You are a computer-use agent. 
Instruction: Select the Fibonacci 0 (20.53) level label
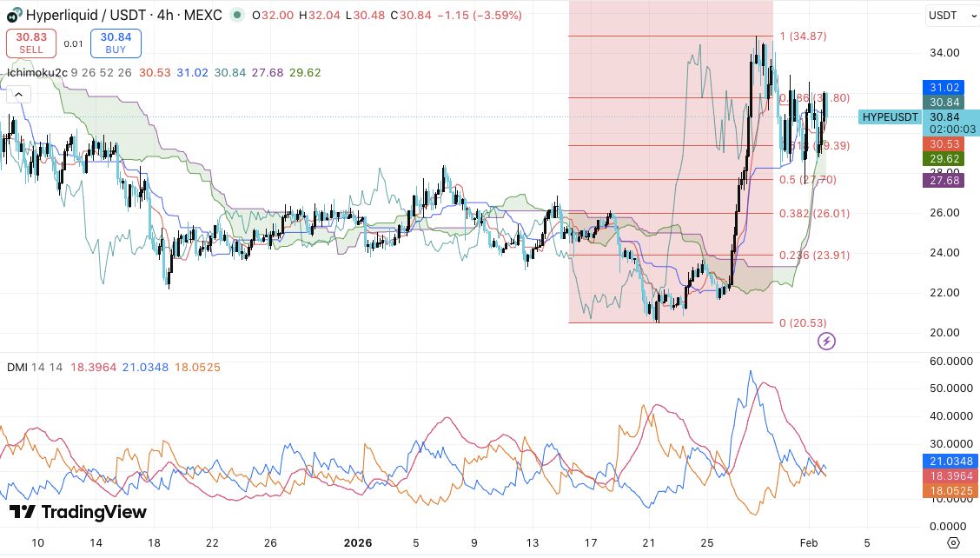pos(803,322)
